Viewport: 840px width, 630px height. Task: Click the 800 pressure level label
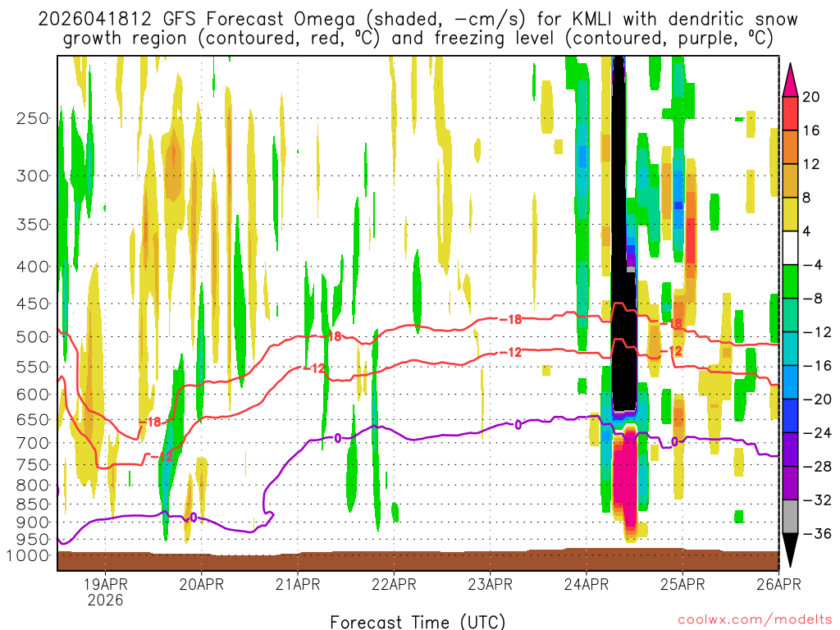(33, 486)
